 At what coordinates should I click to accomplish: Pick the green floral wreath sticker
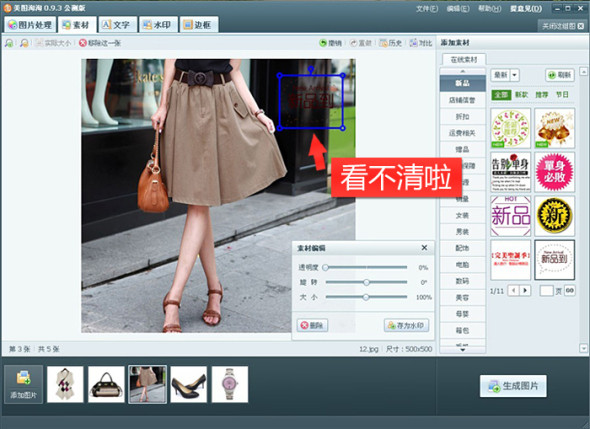[x=511, y=128]
